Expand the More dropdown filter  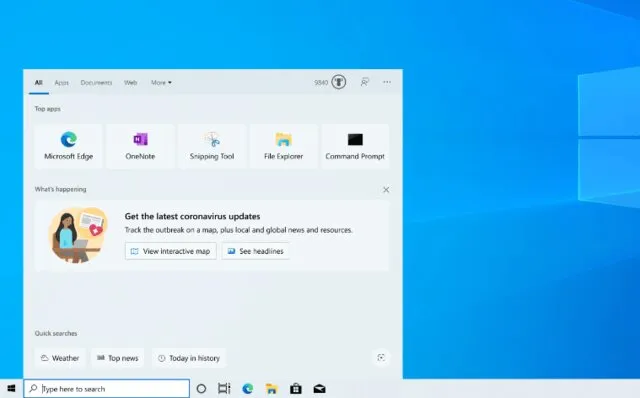click(161, 82)
